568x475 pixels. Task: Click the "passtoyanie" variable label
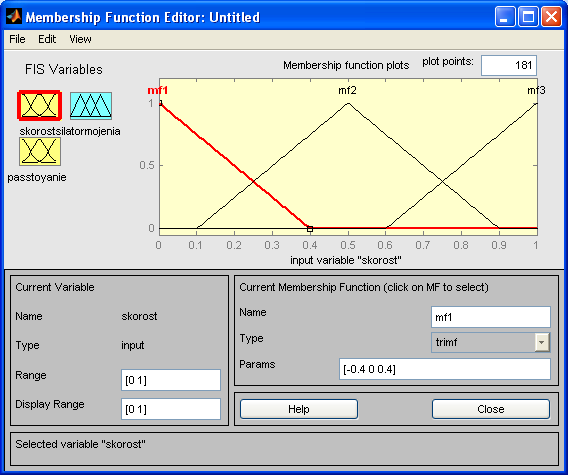tap(37, 177)
